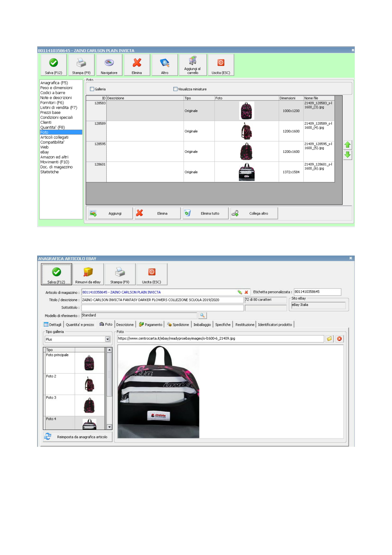Click the folder browse icon beside photo URL
Screen dimensions: 392x555
[329, 339]
